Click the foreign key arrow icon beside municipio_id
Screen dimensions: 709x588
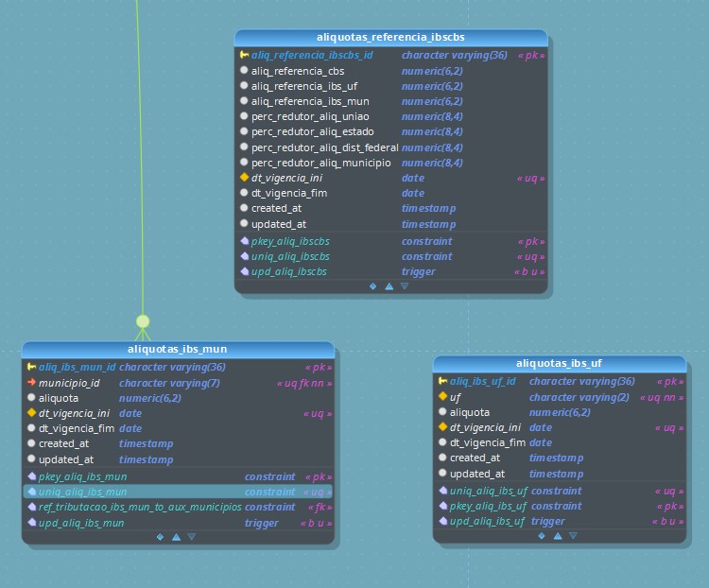coord(31,383)
